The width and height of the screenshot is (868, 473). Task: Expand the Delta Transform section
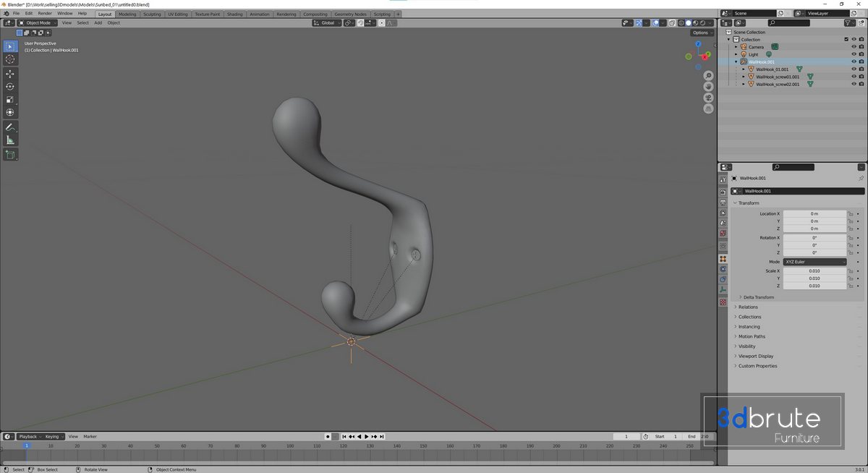tap(758, 297)
